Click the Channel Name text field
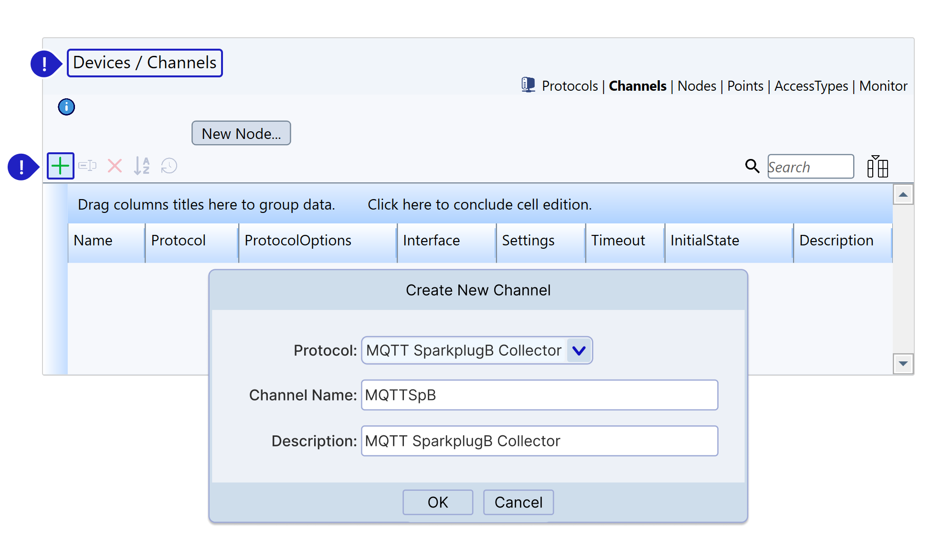This screenshot has width=952, height=560. (539, 395)
